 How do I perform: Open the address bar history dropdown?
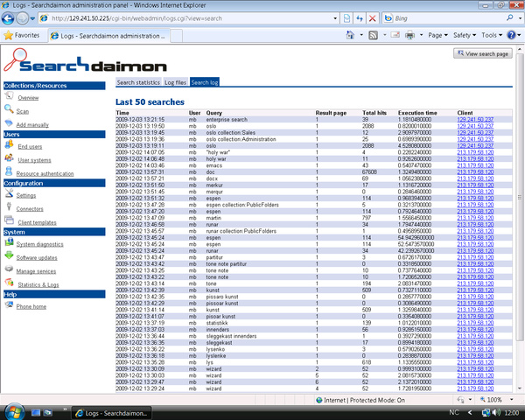click(335, 18)
